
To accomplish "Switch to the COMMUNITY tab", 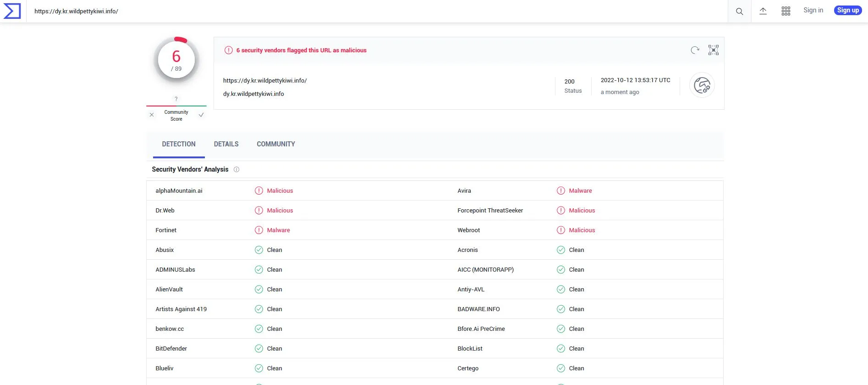I will click(276, 144).
